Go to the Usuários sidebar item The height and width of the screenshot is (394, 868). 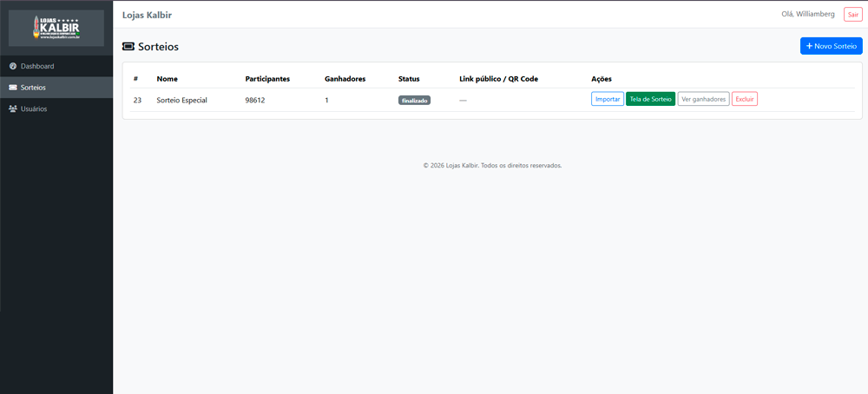56,109
